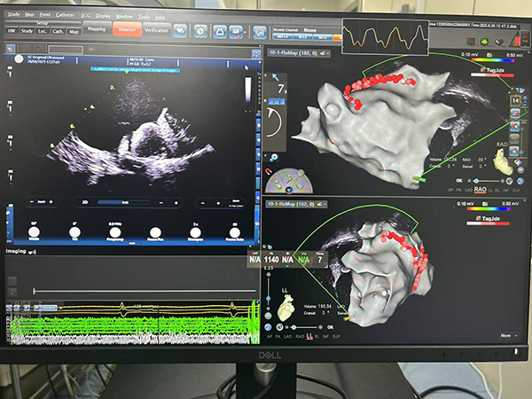Click the torso orientation icon in upper map
Image resolution: width=532 pixels, height=399 pixels.
(x=504, y=162)
